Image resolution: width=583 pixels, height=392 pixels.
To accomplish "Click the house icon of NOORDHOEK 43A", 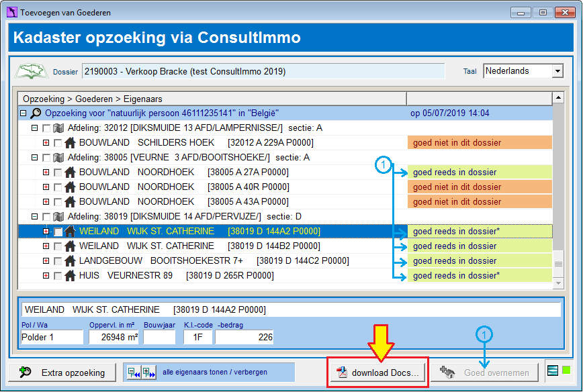I will [x=70, y=202].
